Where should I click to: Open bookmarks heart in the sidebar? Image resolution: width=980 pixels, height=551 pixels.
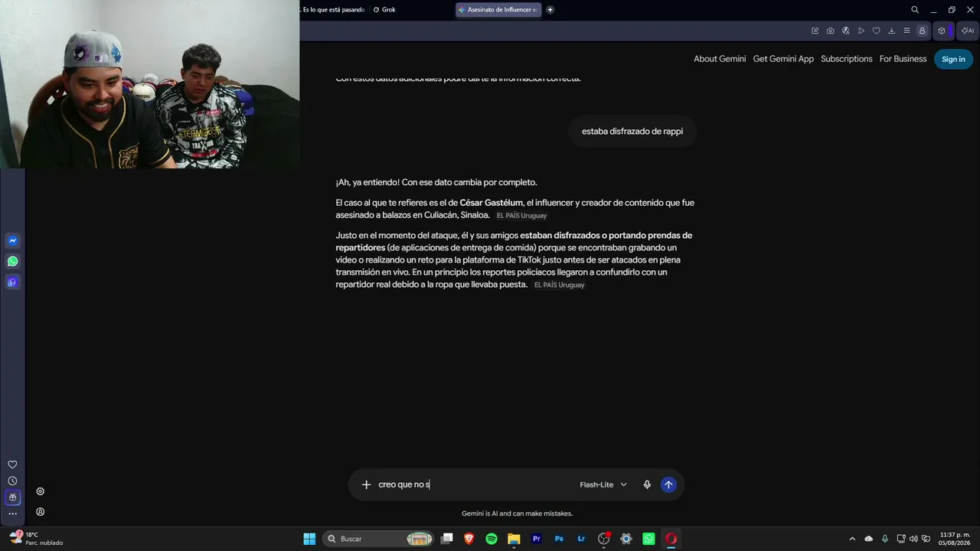click(x=12, y=465)
